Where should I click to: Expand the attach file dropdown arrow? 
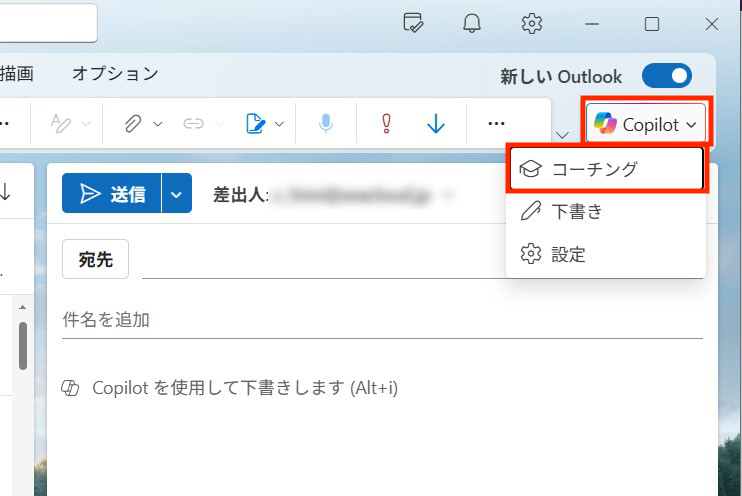pyautogui.click(x=158, y=124)
